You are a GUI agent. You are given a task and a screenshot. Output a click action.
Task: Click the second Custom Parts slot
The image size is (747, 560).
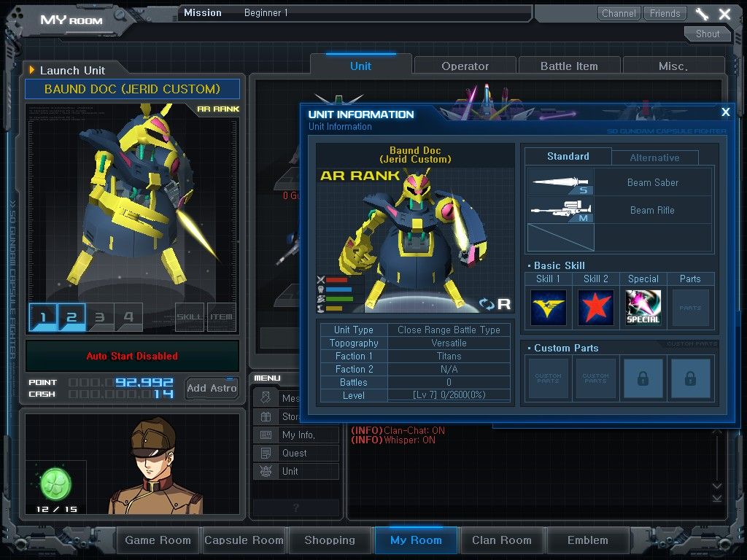tap(595, 378)
